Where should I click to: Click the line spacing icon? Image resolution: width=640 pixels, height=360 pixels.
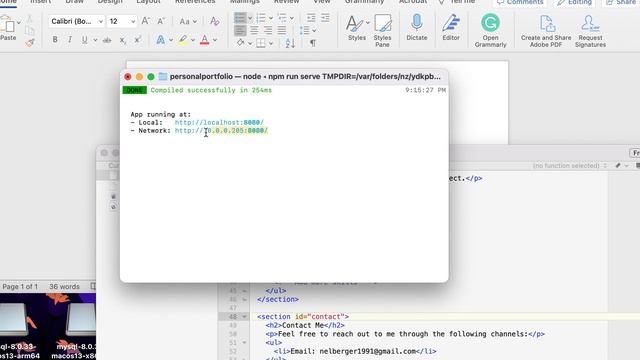click(x=304, y=31)
